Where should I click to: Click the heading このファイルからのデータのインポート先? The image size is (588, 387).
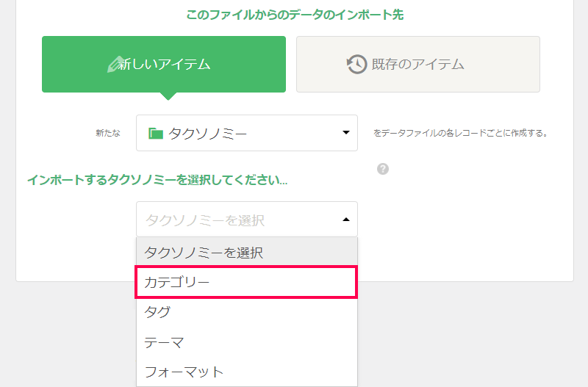click(x=294, y=14)
